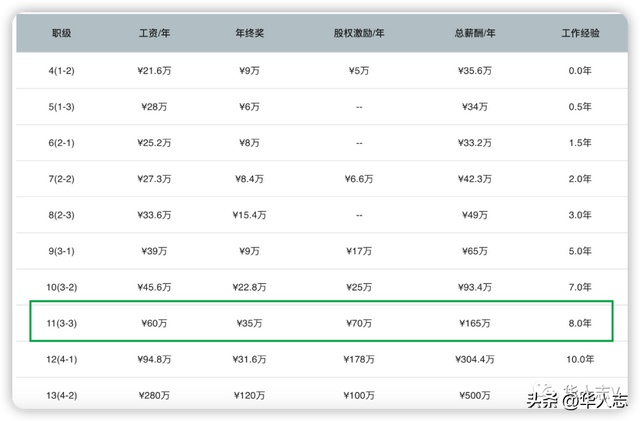Screen dimensions: 640x421
Task: Select the ¥35万 bonus cell
Action: (249, 323)
